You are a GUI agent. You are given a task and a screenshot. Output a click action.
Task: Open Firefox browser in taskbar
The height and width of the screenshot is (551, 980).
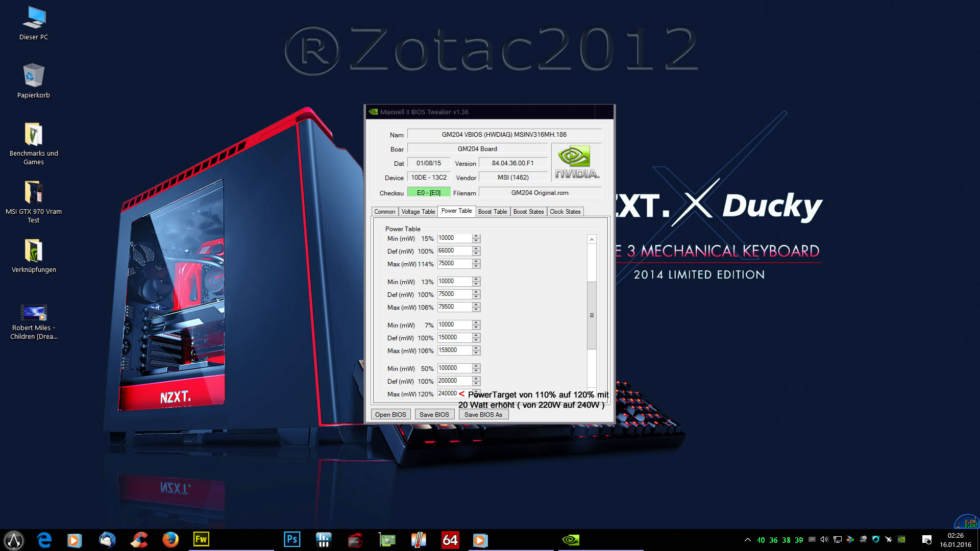click(170, 539)
